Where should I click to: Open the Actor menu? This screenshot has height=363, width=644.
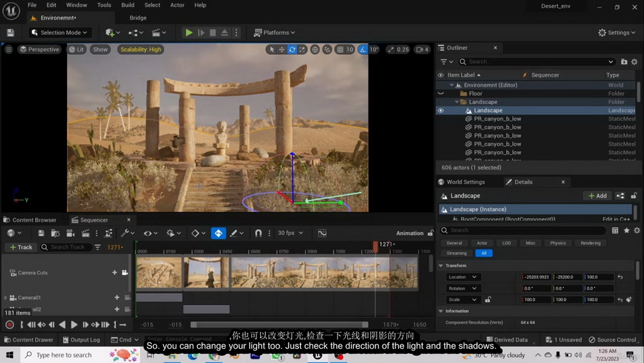click(x=177, y=5)
